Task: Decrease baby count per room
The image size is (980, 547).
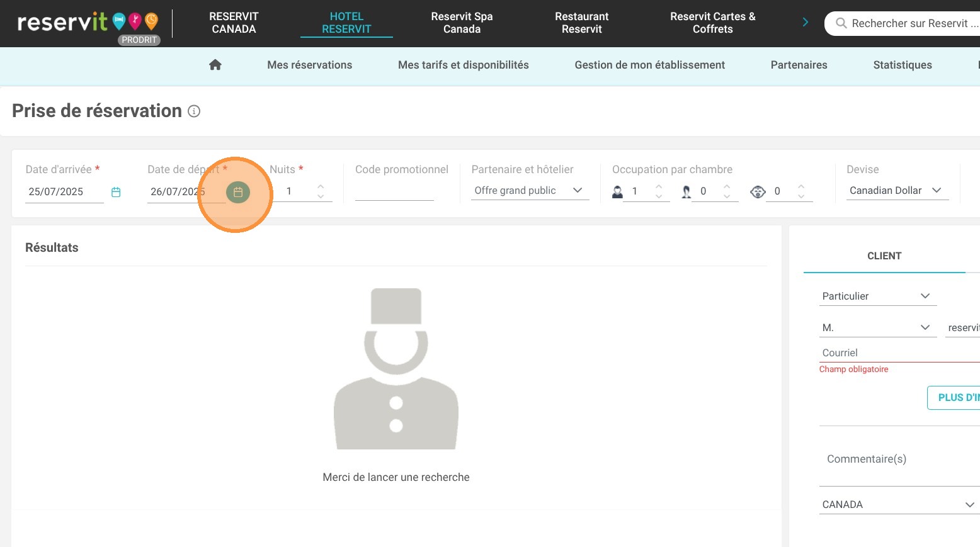Action: tap(801, 196)
